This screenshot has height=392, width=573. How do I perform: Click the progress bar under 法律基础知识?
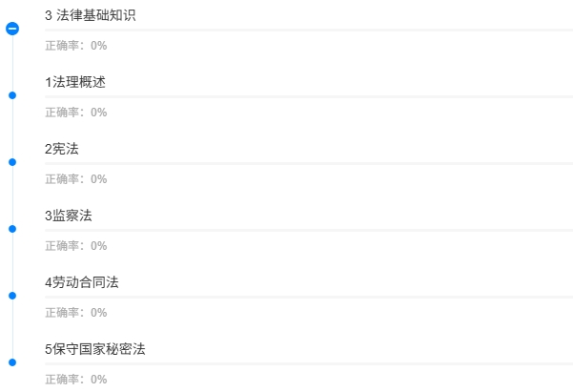coord(309,30)
